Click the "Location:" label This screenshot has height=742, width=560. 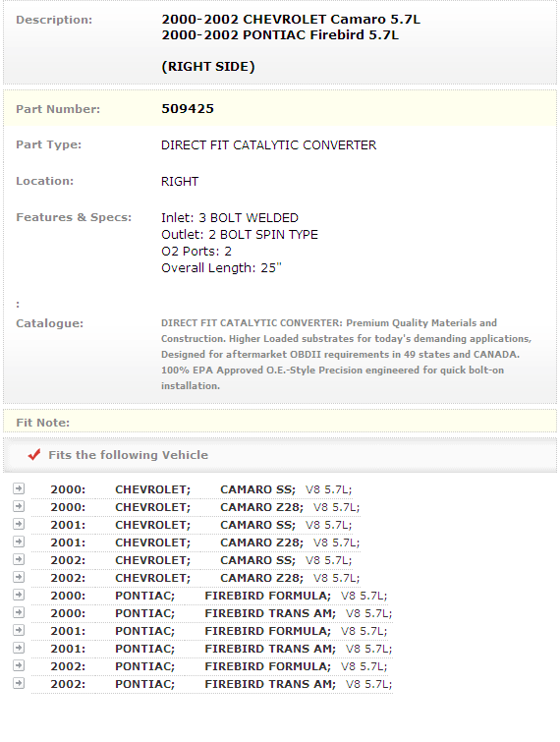45,181
